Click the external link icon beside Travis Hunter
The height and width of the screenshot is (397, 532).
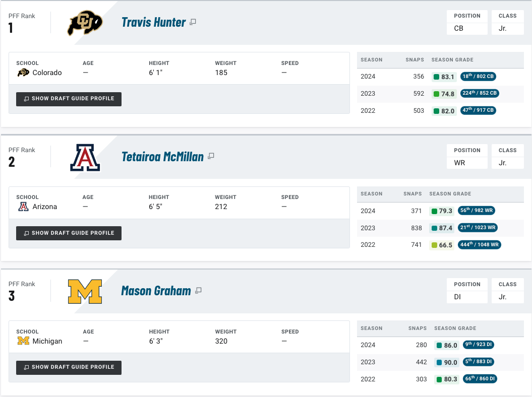193,22
